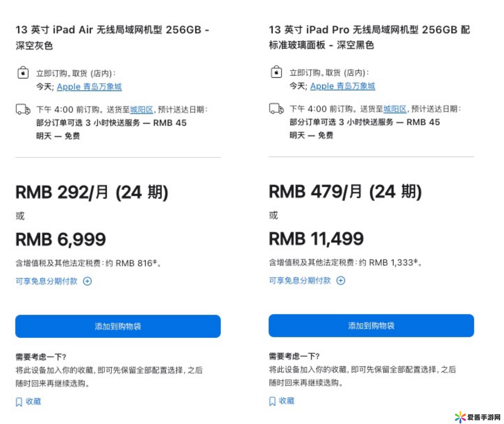Save iPad Pro via the 收藏 link

[287, 401]
